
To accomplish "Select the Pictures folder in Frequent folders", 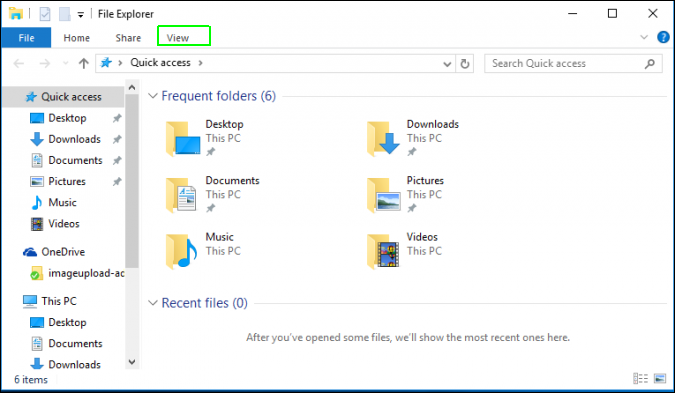I will (406, 194).
